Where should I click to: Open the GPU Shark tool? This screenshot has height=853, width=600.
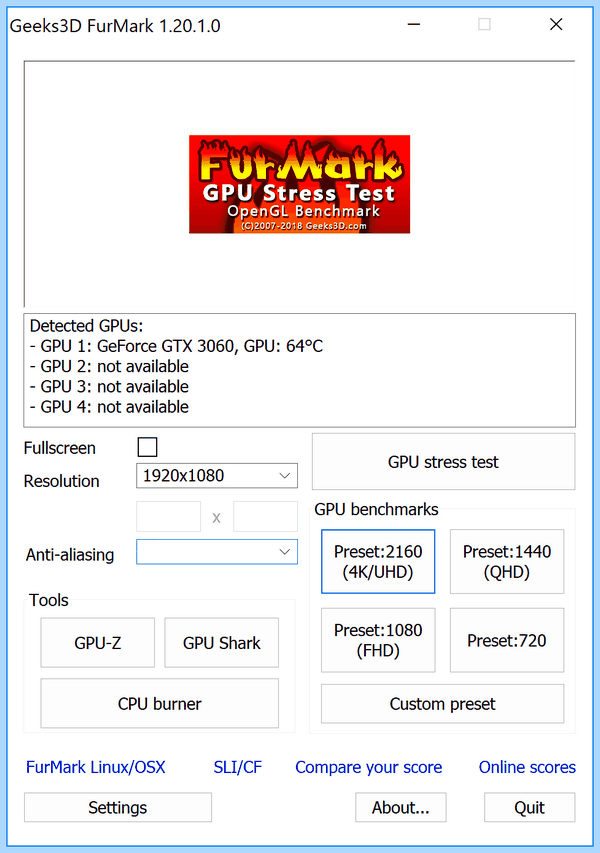(x=222, y=642)
